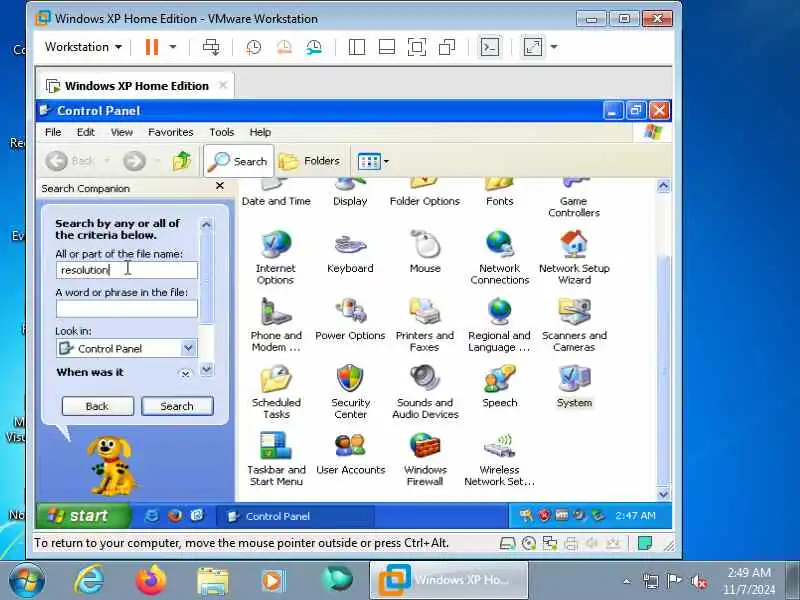Expand VMware stretch guest dropdown arrow
The image size is (800, 600).
pos(554,47)
